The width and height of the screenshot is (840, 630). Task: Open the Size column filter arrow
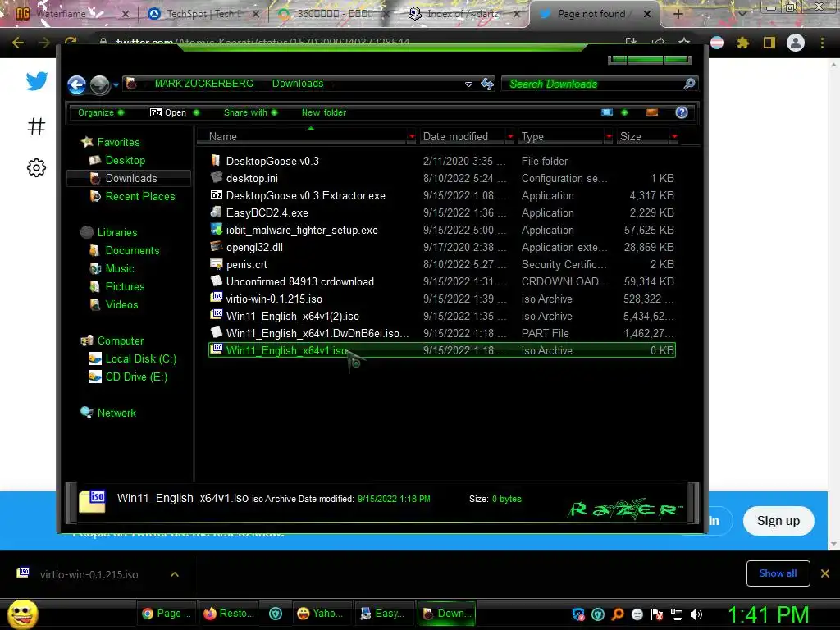(674, 137)
